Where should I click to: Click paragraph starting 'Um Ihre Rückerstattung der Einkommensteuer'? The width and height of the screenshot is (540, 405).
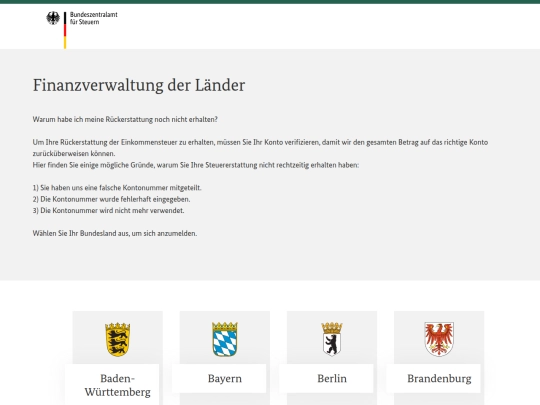[260, 148]
